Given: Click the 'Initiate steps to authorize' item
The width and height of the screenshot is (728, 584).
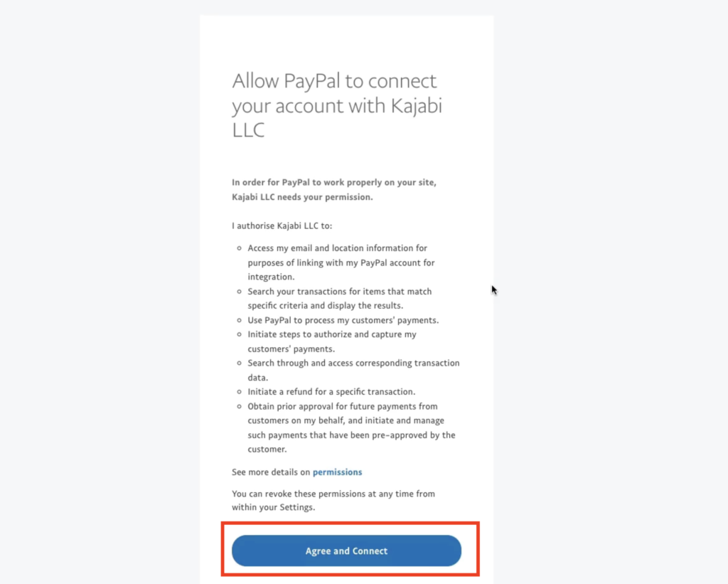Looking at the screenshot, I should (332, 341).
